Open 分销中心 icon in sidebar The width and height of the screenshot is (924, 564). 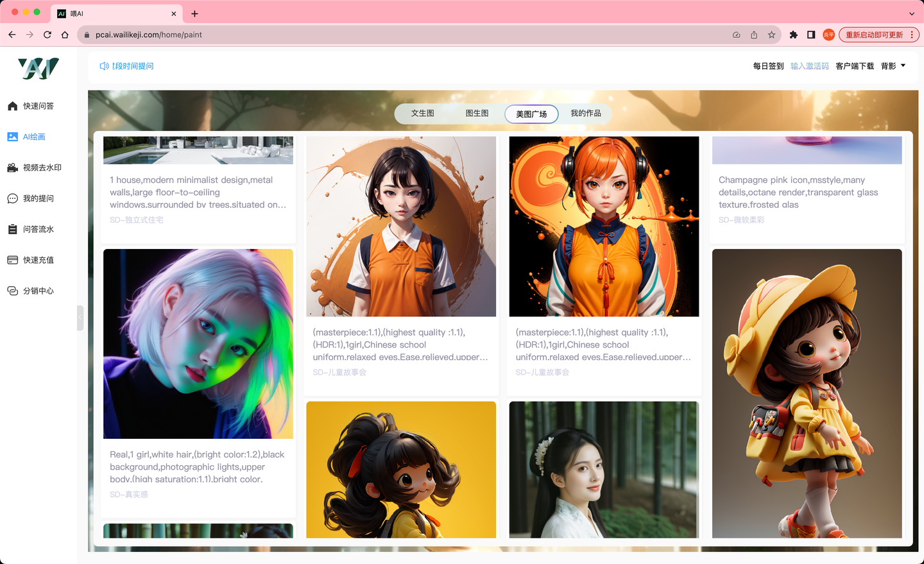click(13, 291)
